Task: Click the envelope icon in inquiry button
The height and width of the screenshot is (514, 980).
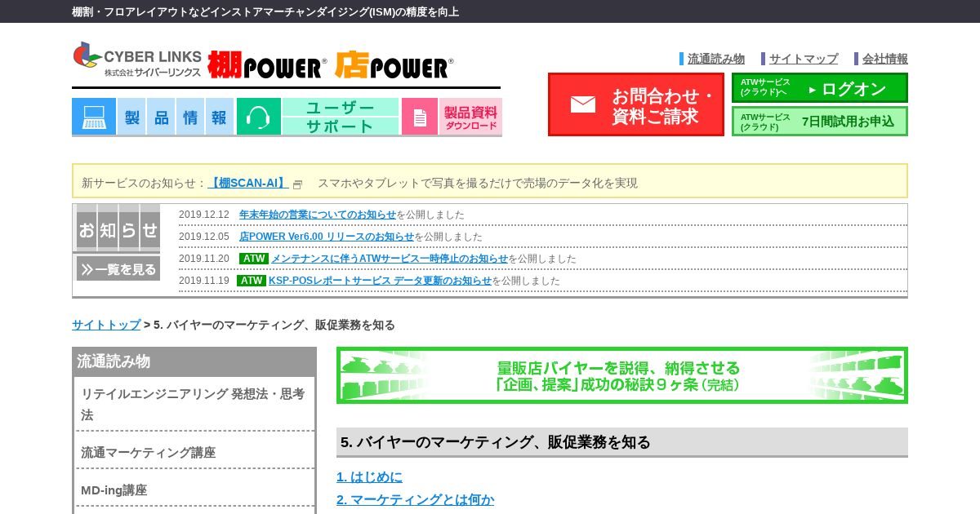Action: click(583, 104)
